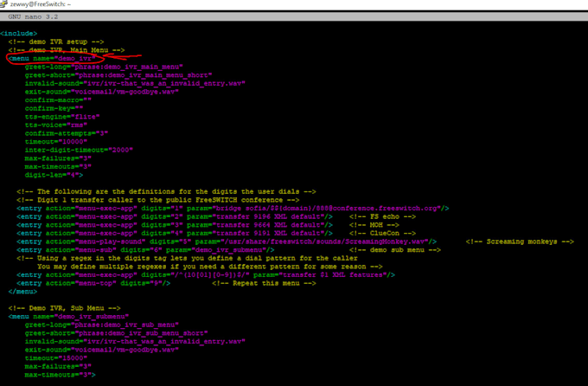Click the menu-sub digits="6" entry

click(145, 250)
